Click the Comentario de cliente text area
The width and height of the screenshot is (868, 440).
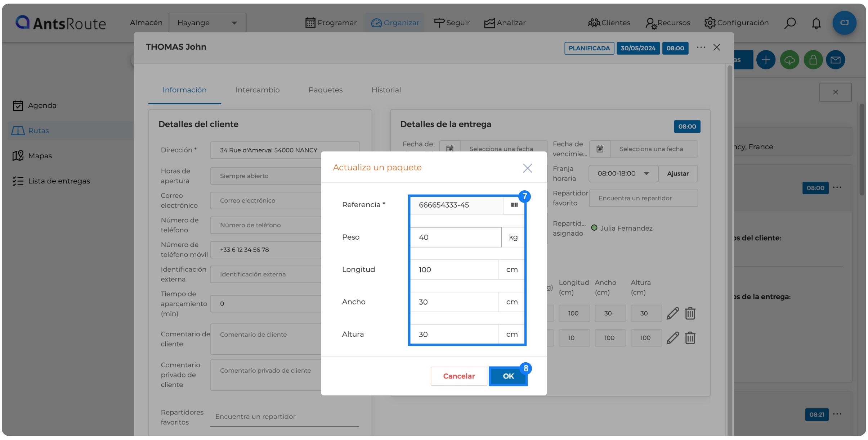[266, 339]
